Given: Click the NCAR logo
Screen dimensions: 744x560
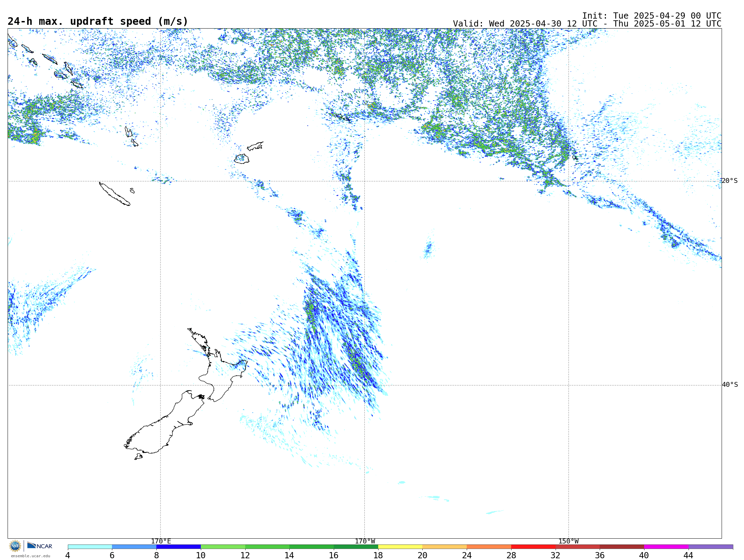Looking at the screenshot, I should (x=40, y=546).
